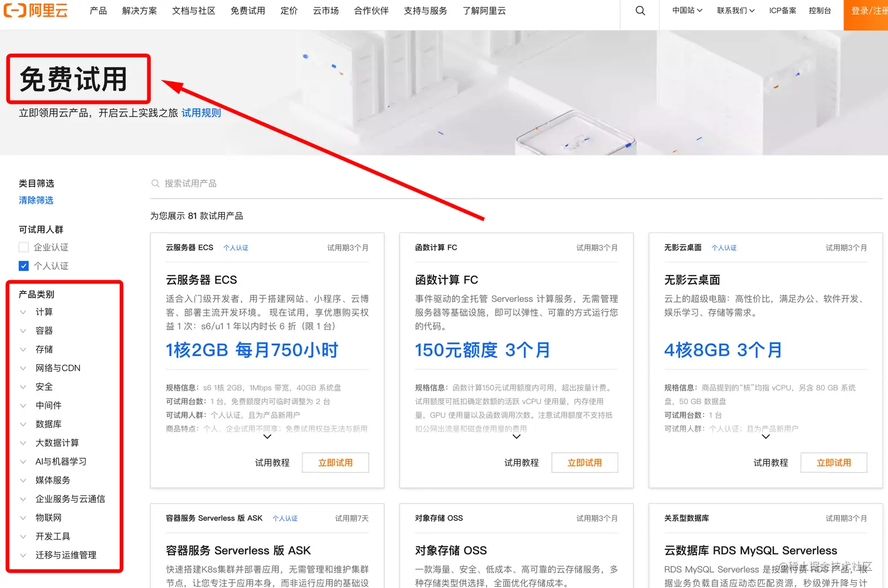
Task: Uncheck the 个人认证 checkbox
Action: coord(23,266)
